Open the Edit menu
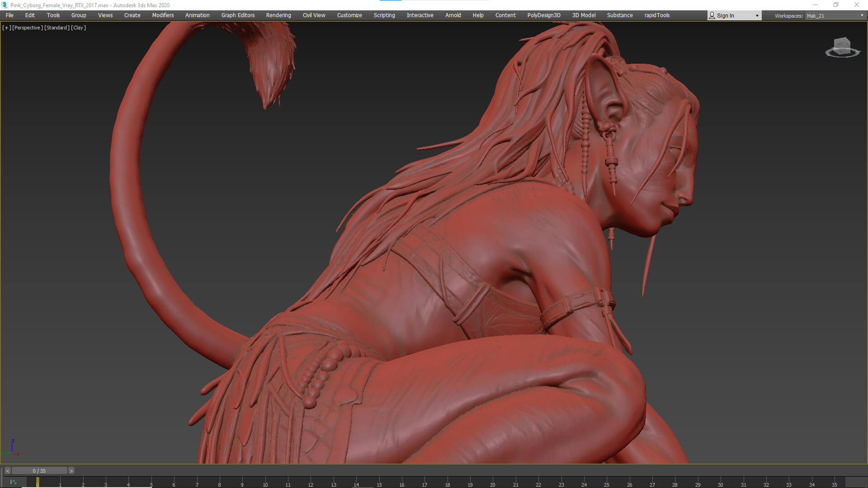This screenshot has width=868, height=488. [30, 15]
